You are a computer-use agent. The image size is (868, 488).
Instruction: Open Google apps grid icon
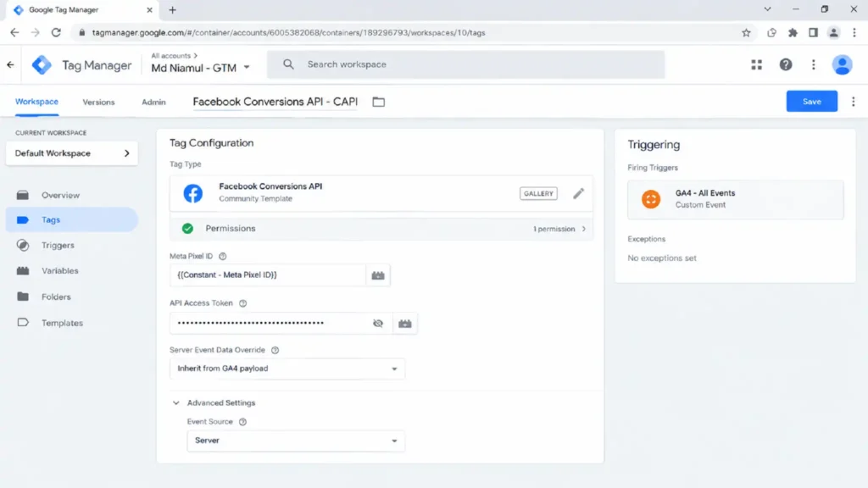pos(757,64)
